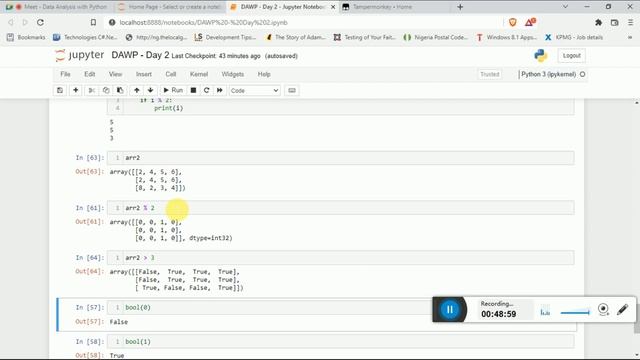Open the File menu
This screenshot has height=360, width=640.
coord(65,74)
